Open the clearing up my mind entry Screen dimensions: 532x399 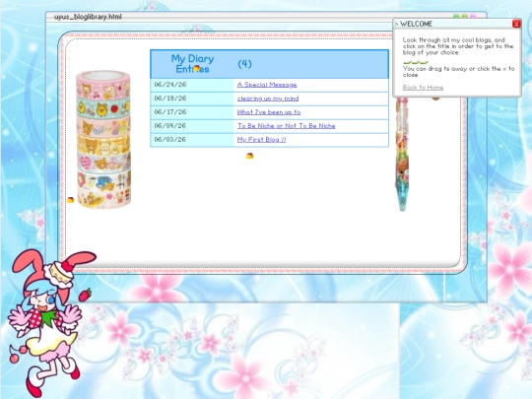tap(268, 99)
